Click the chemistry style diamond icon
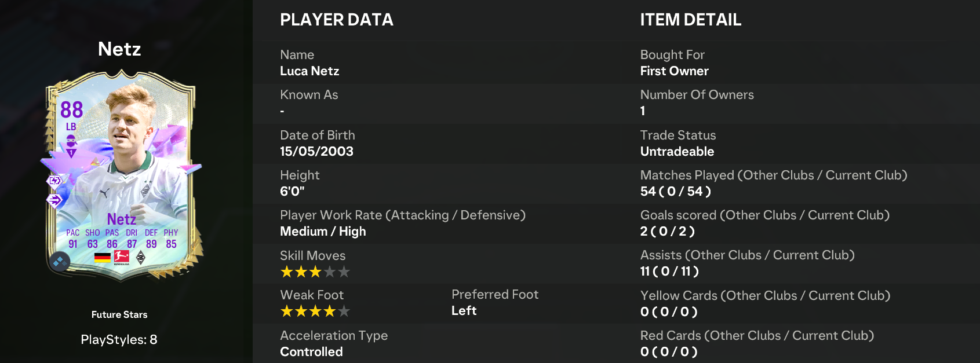The image size is (980, 363). tap(59, 262)
